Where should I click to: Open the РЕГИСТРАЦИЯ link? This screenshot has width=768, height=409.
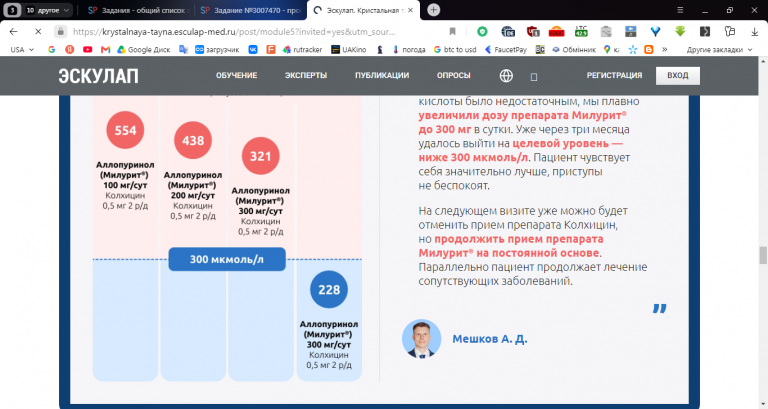coord(614,75)
